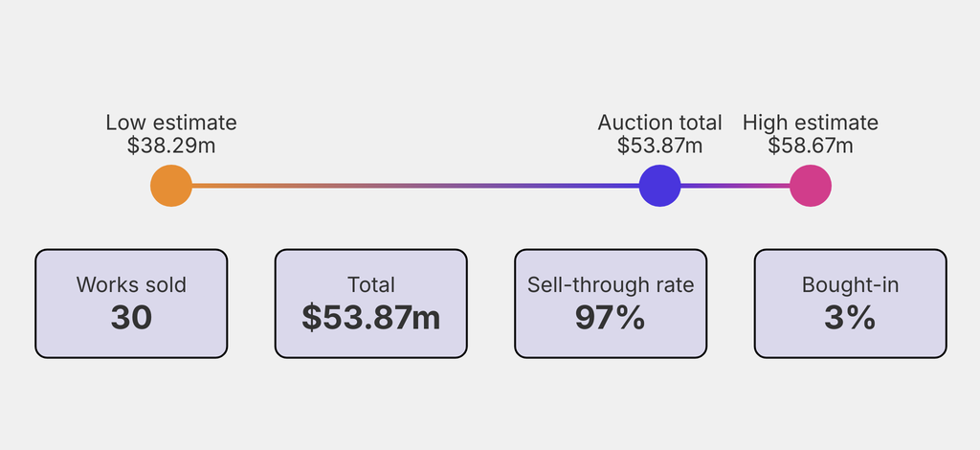Click the pink High estimate dot

(811, 186)
